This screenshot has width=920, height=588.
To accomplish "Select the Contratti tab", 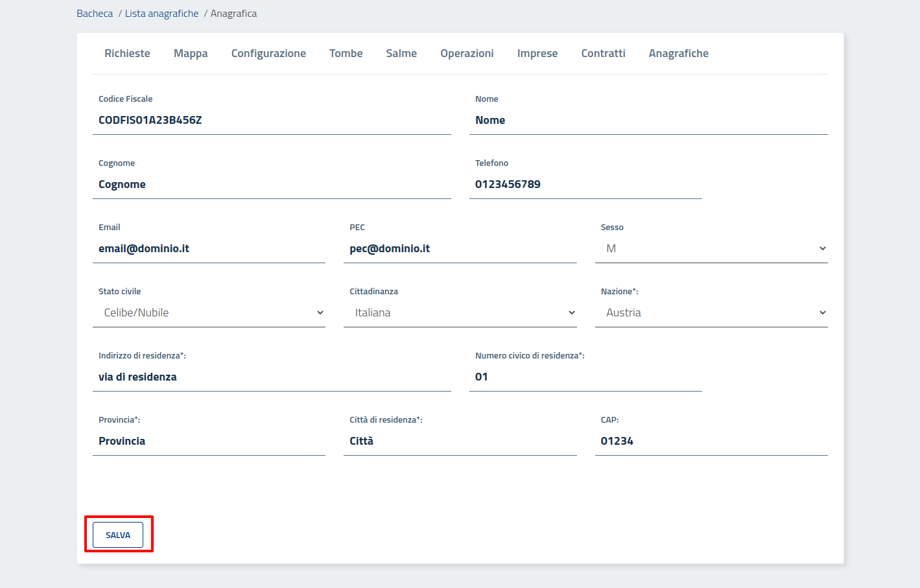I will coord(603,53).
